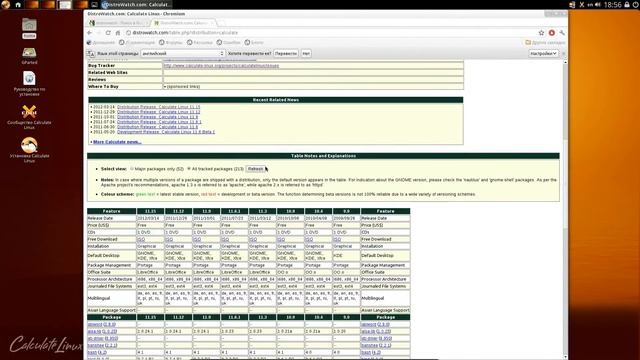Viewport: 640px width, 360px height.
Task: Open the Calculate Linux 11.15 release news link
Action: [158, 107]
